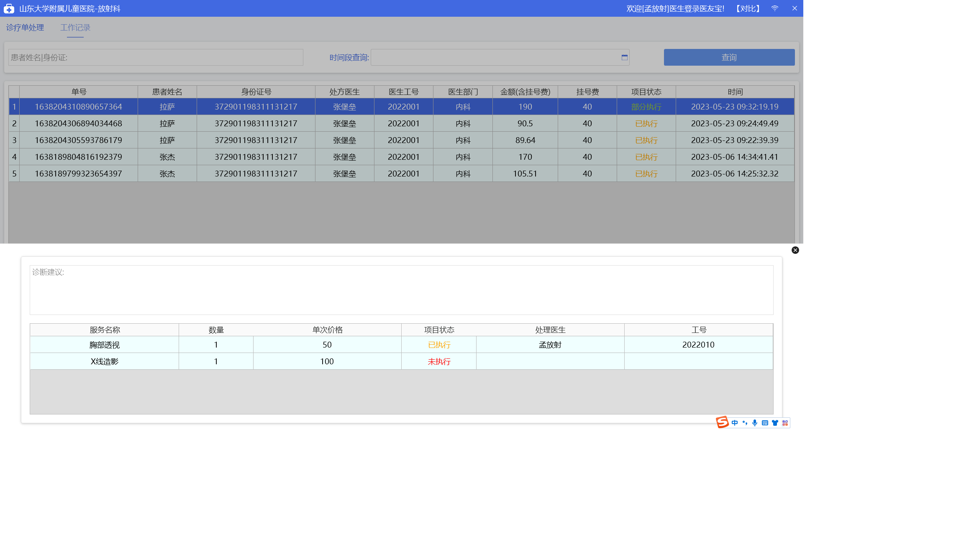Image resolution: width=974 pixels, height=560 pixels.
Task: Click the 医生部门 column header
Action: 463,92
